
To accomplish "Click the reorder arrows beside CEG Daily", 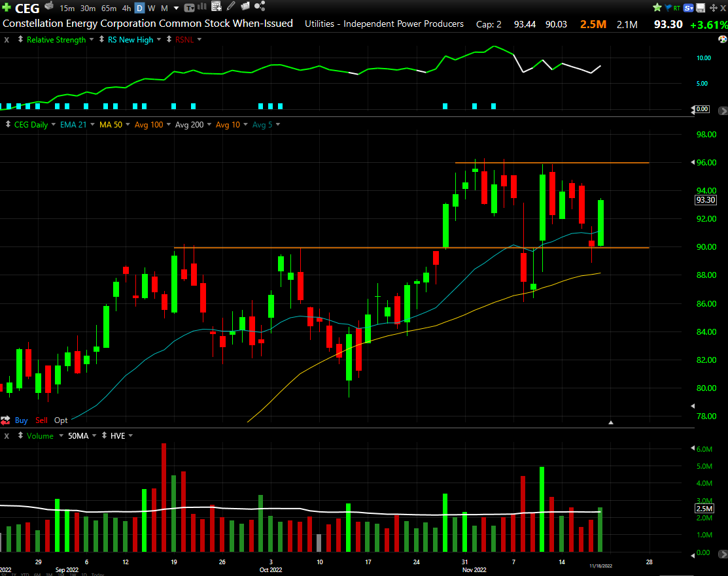I will pos(8,124).
